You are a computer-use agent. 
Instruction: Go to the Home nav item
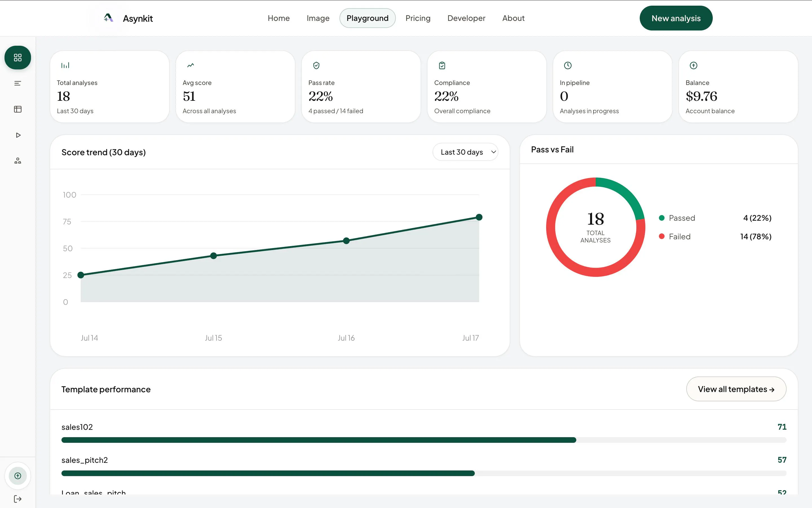click(x=279, y=18)
